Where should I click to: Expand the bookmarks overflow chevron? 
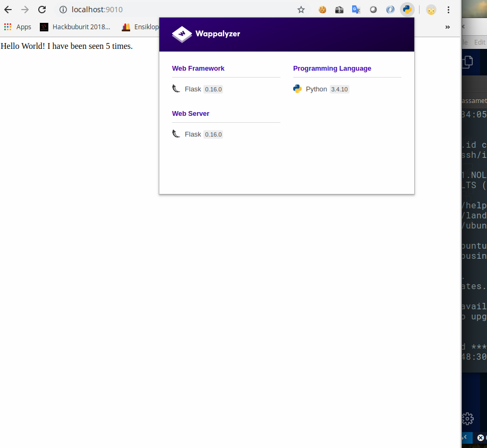point(448,27)
